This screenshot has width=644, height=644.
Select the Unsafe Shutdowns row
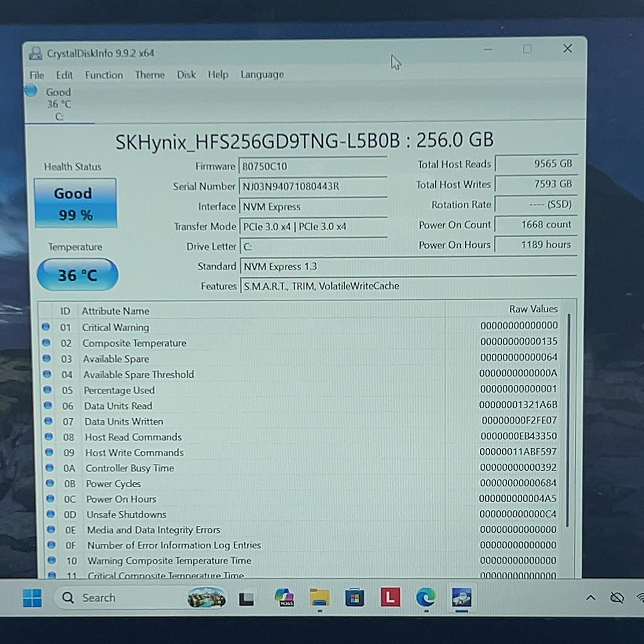301,514
